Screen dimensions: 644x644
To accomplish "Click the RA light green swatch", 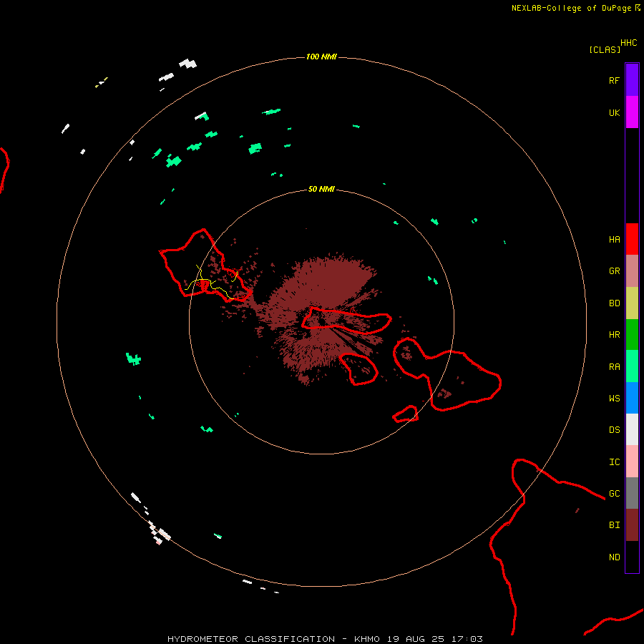I will pyautogui.click(x=632, y=366).
